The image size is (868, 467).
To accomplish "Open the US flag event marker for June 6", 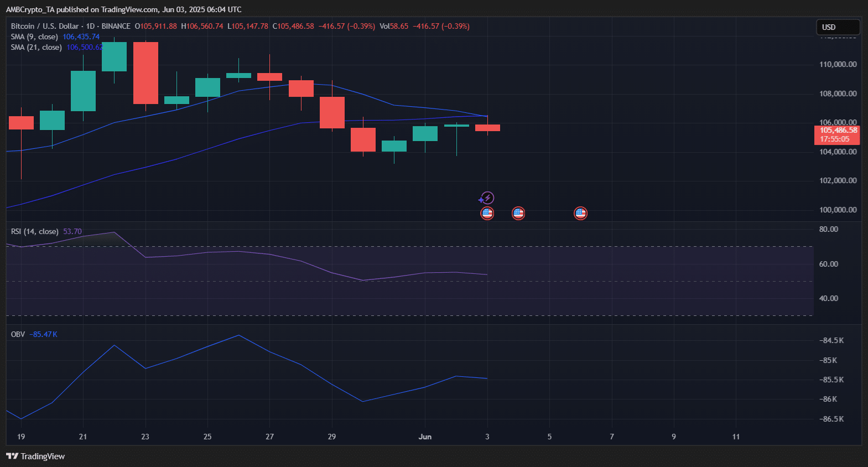I will pos(580,213).
